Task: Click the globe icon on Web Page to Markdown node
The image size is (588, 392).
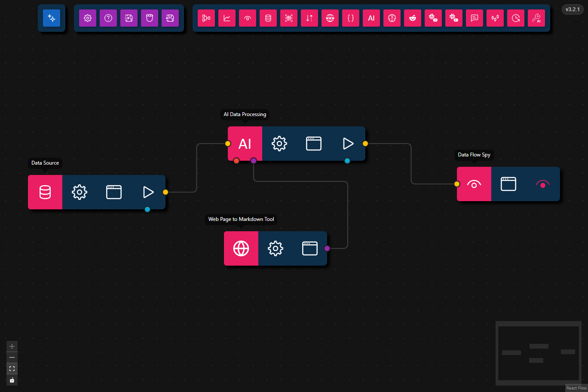Action: click(x=241, y=248)
